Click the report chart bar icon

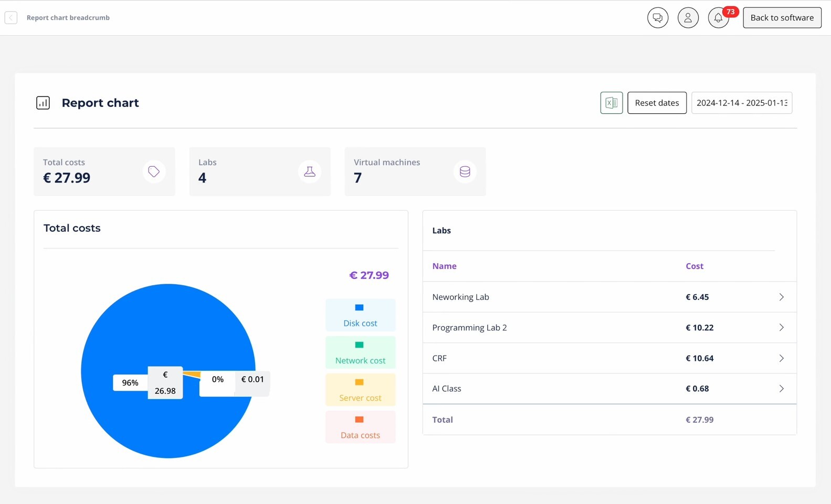[x=43, y=103]
